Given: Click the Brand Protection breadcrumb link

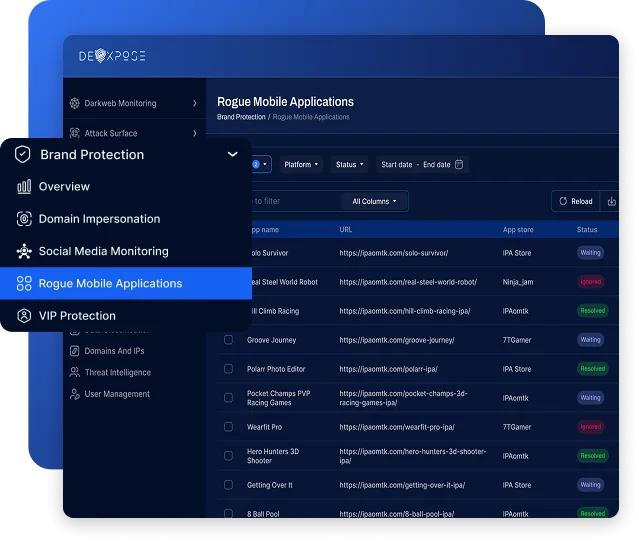Looking at the screenshot, I should (x=241, y=117).
